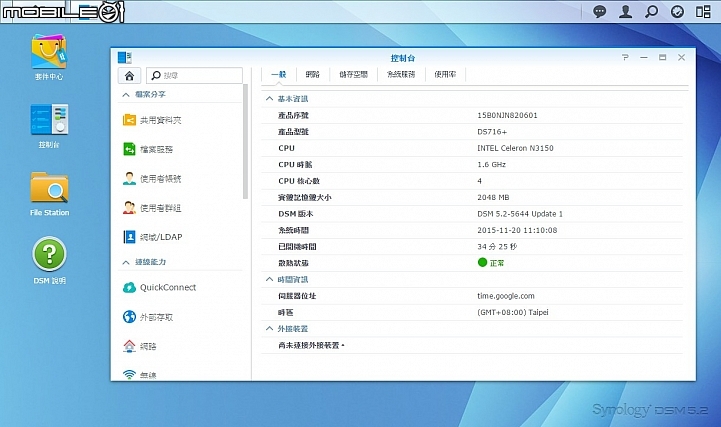Switch to the fourth tab before 使用率
The width and height of the screenshot is (721, 427).
401,74
